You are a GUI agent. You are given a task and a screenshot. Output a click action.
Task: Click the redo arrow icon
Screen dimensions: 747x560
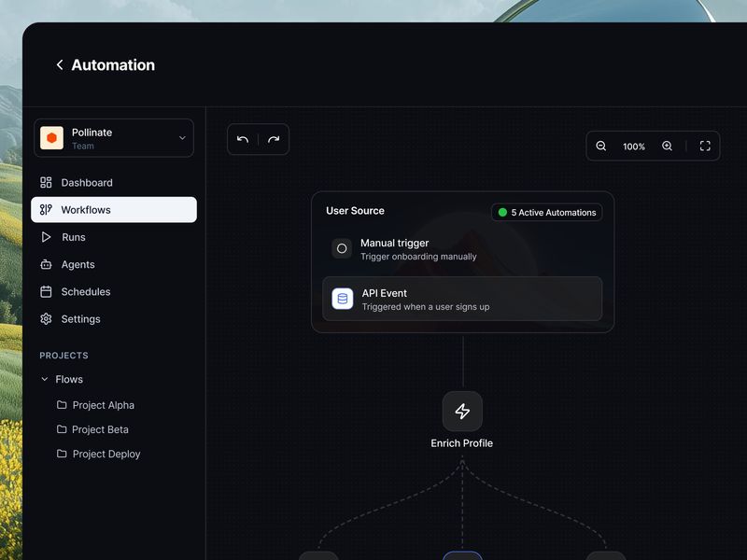click(273, 139)
